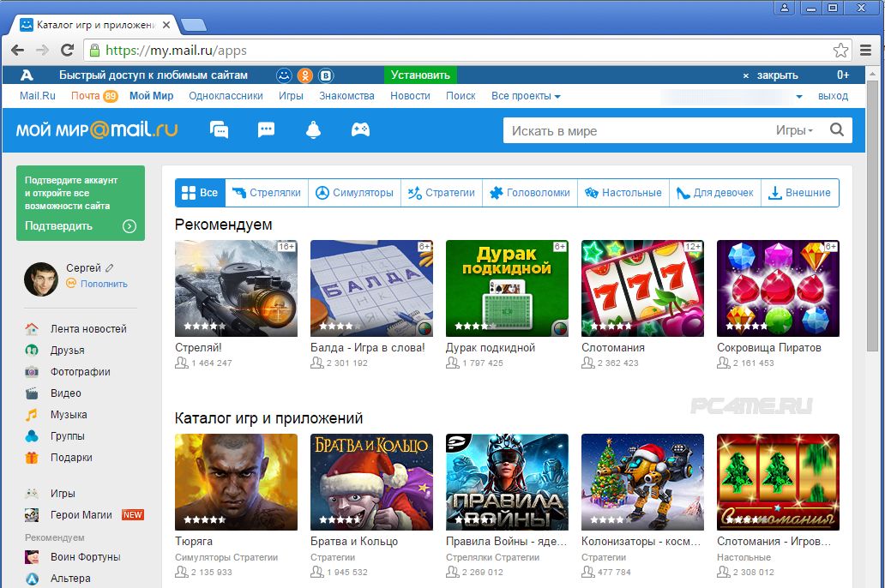This screenshot has height=588, width=885.
Task: Open the notifications bell icon
Action: [313, 130]
